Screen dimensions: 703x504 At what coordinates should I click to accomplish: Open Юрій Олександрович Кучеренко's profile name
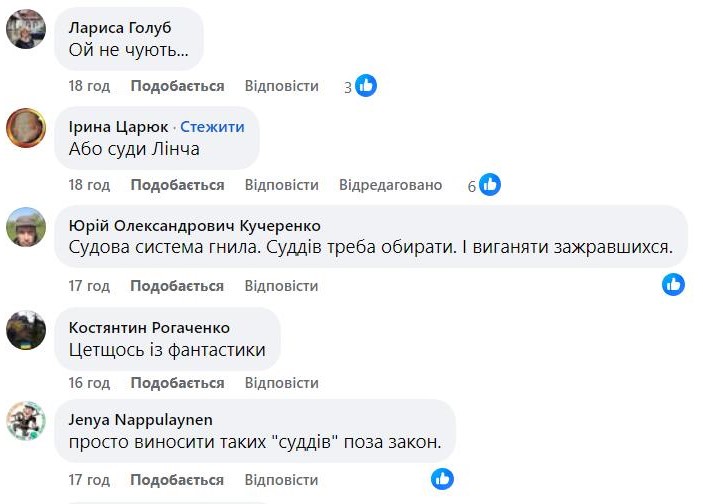coord(195,225)
